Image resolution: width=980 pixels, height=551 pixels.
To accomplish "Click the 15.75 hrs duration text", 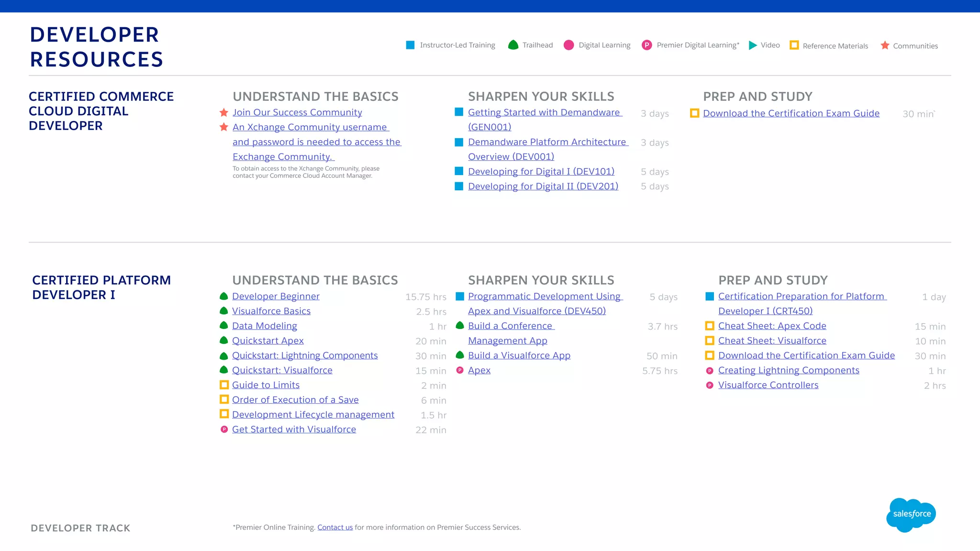I will point(425,297).
